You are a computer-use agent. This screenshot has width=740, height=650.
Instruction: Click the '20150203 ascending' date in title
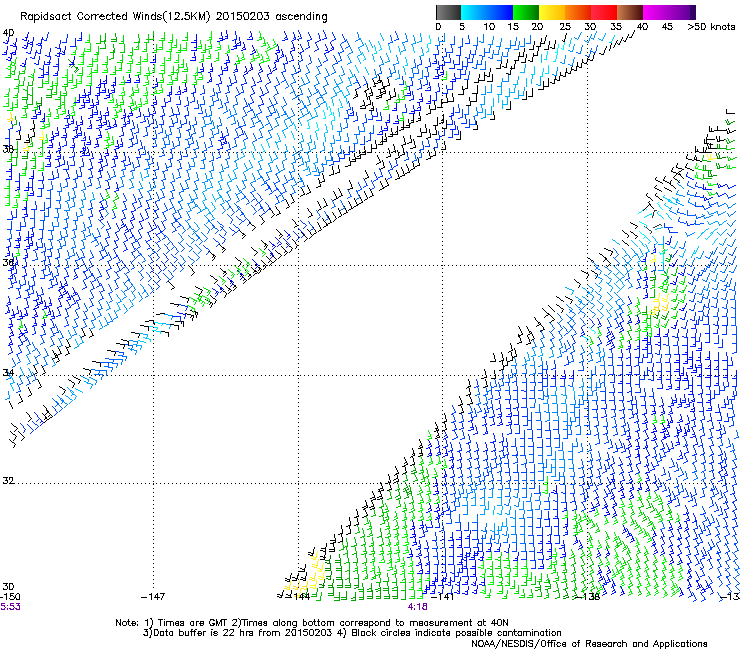pyautogui.click(x=271, y=17)
